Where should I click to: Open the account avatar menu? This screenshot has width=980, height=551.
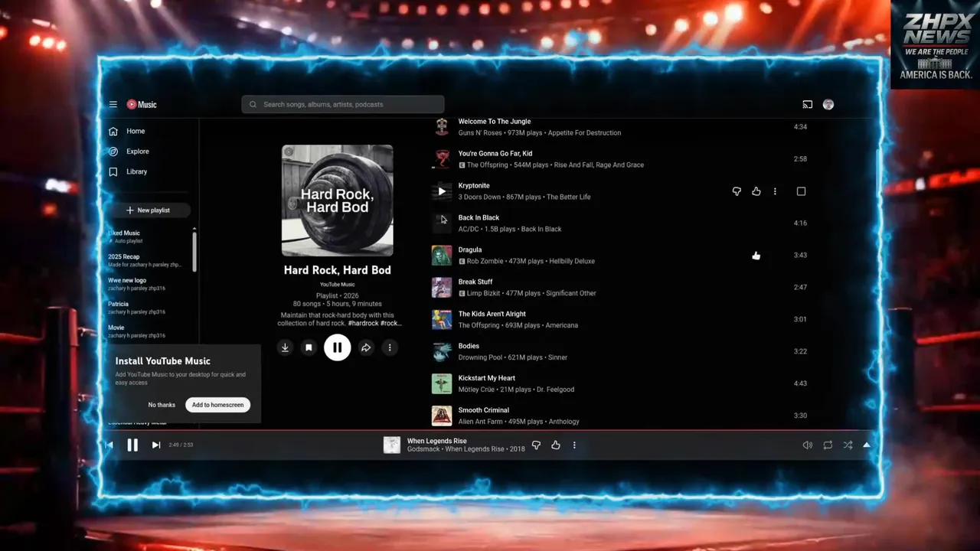tap(828, 105)
